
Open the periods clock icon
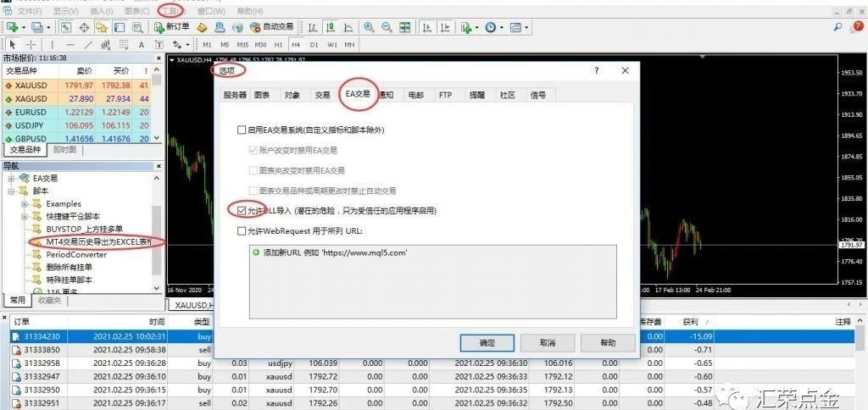[x=491, y=27]
